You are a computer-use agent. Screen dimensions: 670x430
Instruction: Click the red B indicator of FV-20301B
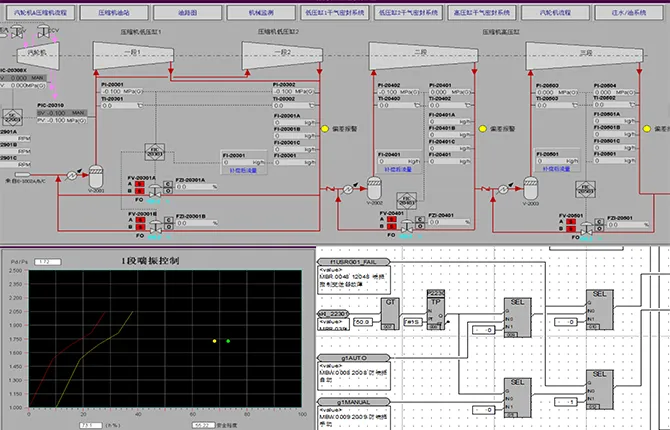point(140,227)
